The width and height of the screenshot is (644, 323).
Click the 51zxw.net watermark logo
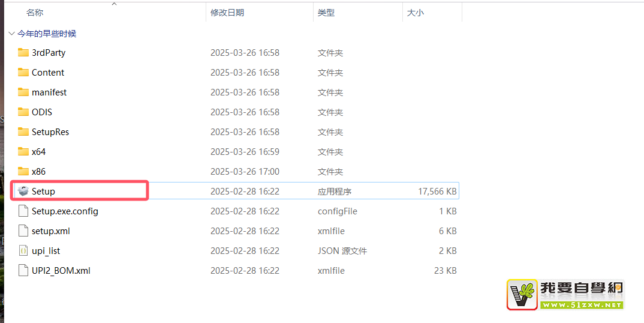[565, 294]
